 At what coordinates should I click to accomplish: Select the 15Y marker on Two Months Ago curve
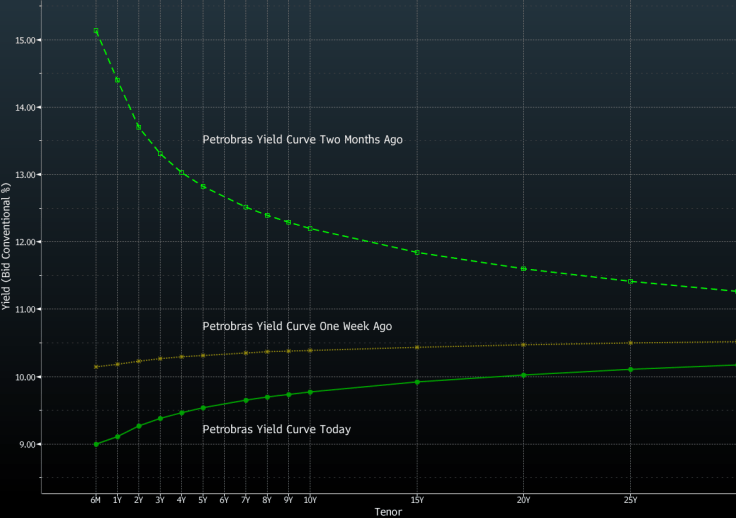(x=417, y=252)
